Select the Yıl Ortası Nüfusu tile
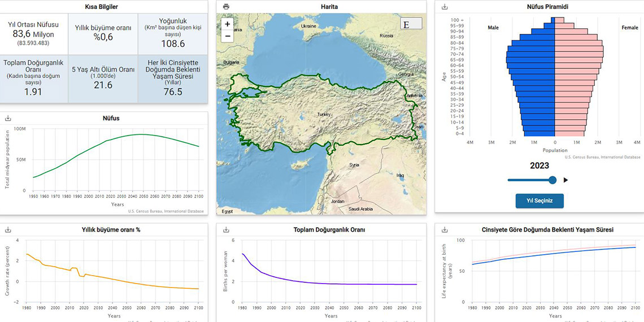The width and height of the screenshot is (644, 322). [33, 34]
